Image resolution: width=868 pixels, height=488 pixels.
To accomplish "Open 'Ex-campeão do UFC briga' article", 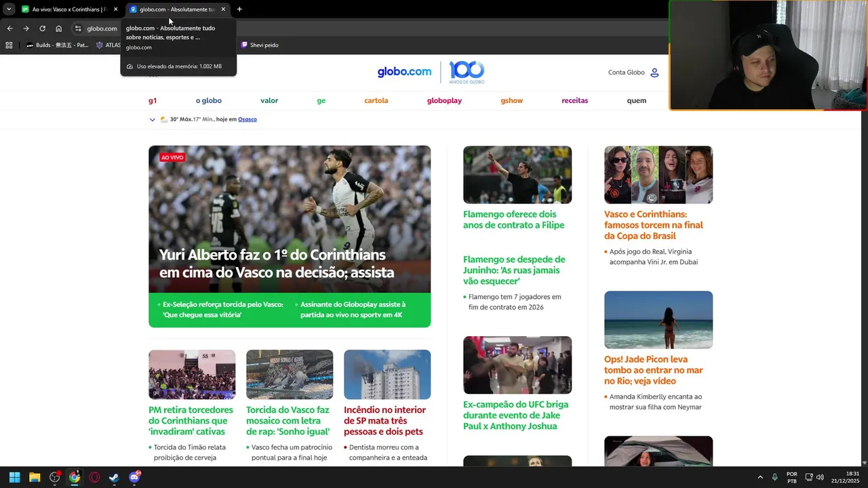I will tap(516, 415).
